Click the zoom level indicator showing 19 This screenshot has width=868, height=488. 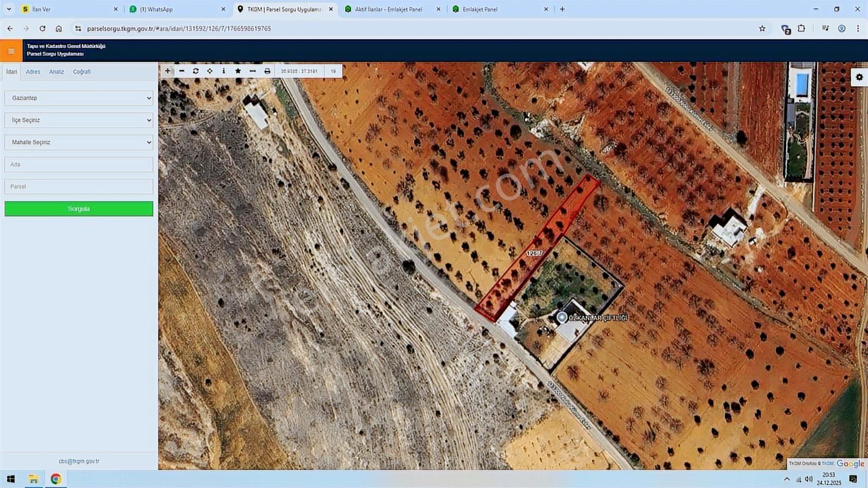333,70
